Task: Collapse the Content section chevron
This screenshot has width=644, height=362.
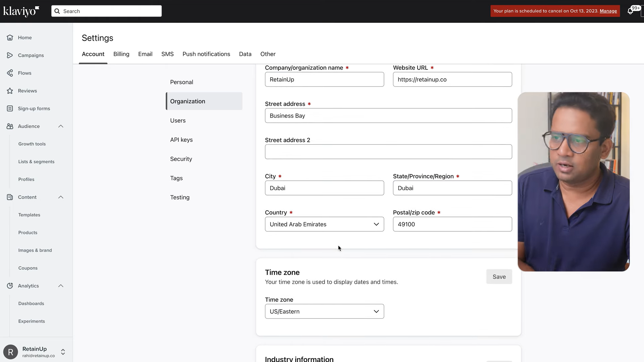Action: (x=61, y=197)
